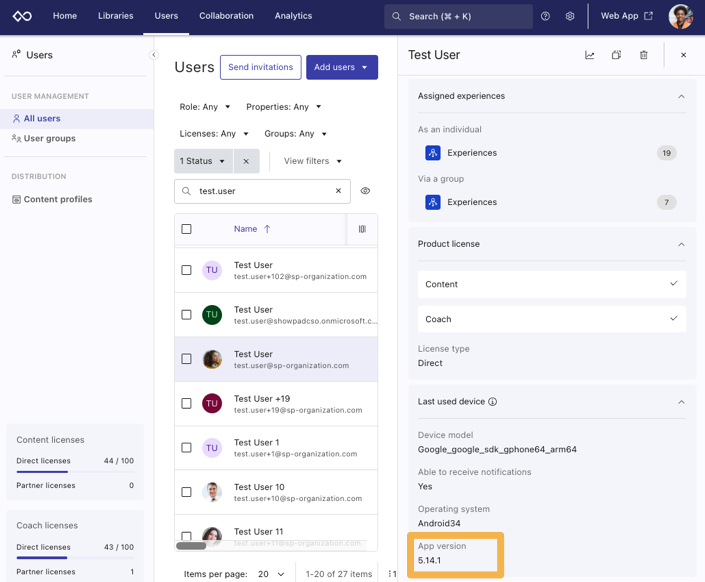Collapse the left sidebar arrow

[154, 55]
